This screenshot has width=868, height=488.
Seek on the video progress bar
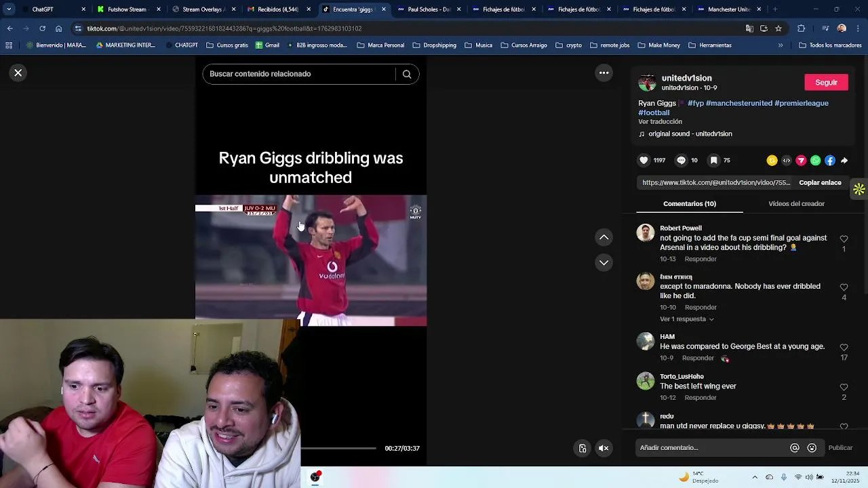tap(338, 448)
